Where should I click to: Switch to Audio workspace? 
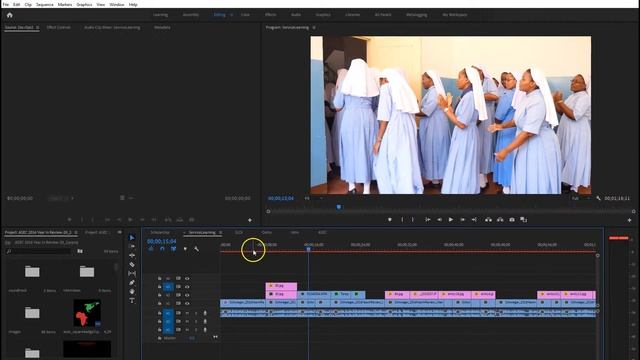(x=296, y=15)
